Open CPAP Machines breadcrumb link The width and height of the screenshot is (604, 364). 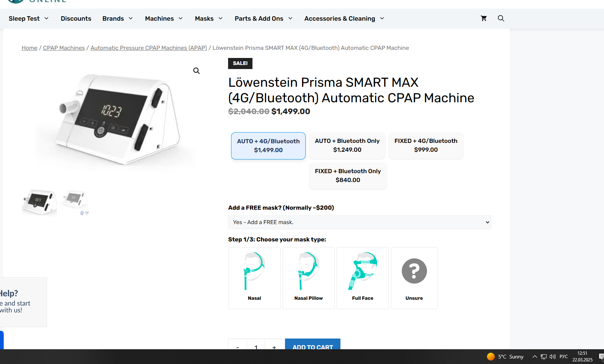tap(64, 48)
